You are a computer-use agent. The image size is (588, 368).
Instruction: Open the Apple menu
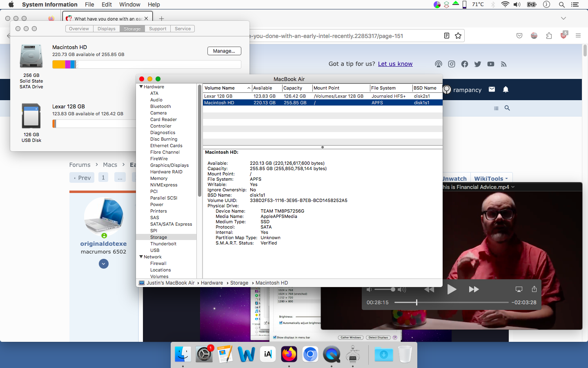[x=11, y=4]
